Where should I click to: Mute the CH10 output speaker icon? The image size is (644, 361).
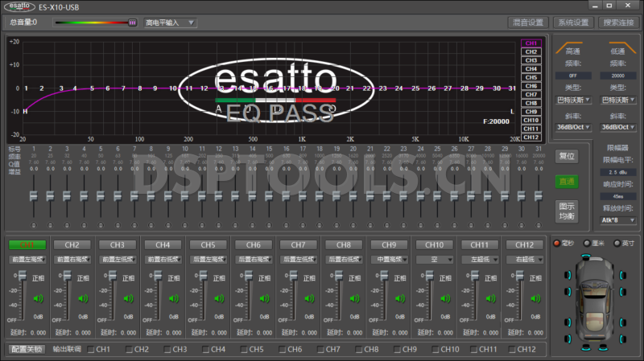(x=446, y=298)
